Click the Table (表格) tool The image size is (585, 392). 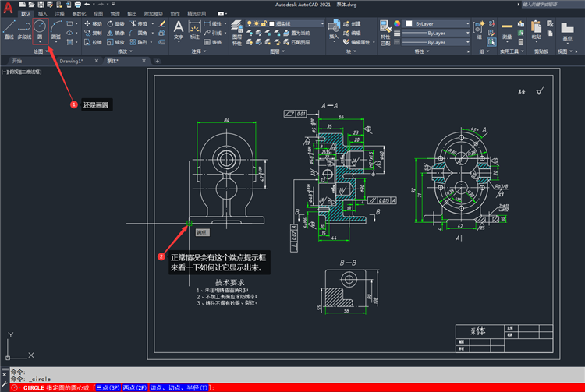point(212,42)
